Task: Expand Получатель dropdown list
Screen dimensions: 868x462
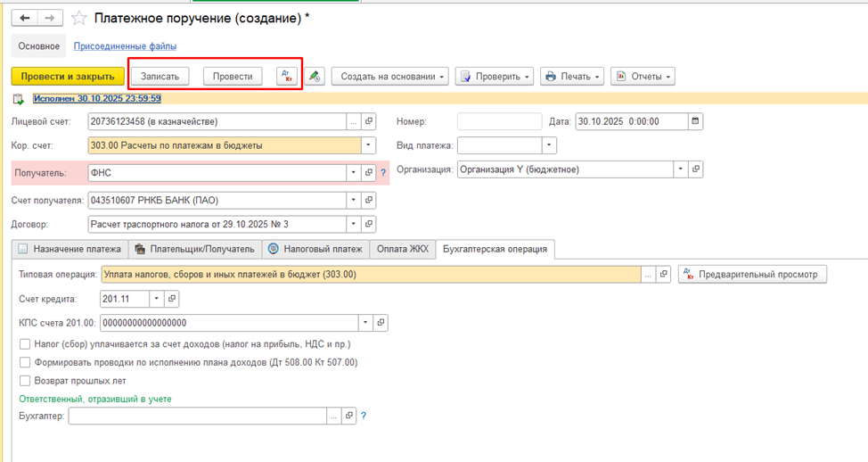Action: pyautogui.click(x=354, y=173)
